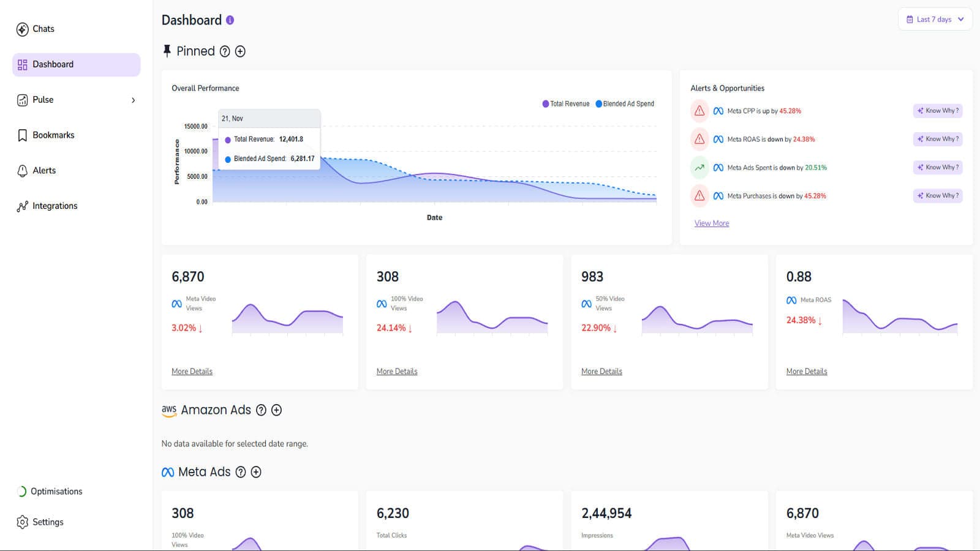Click the 6,230 Total Clicks value
This screenshot has width=980, height=551.
point(393,513)
